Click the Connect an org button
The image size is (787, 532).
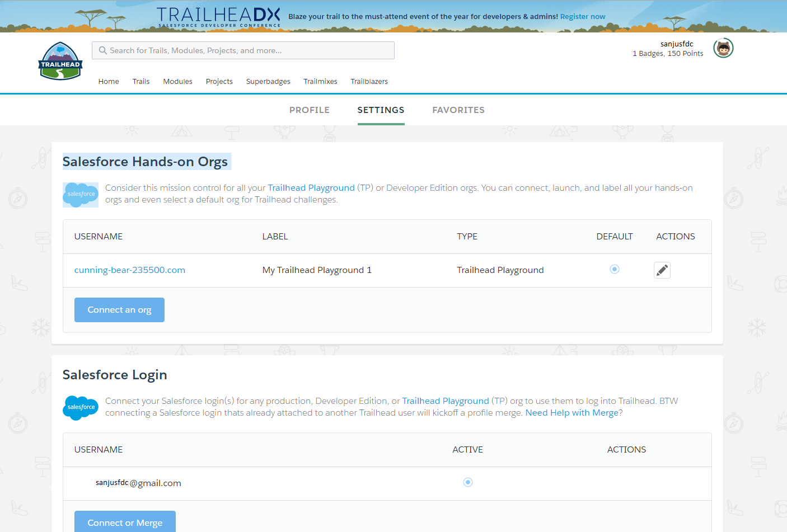pos(119,309)
